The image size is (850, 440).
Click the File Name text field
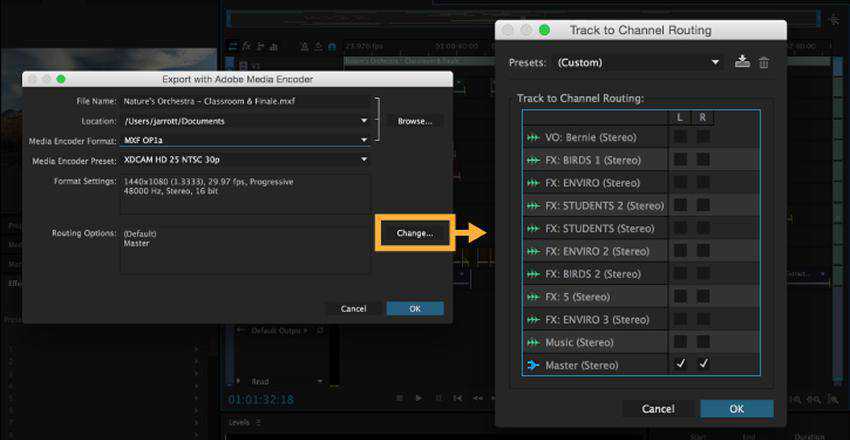pos(246,101)
